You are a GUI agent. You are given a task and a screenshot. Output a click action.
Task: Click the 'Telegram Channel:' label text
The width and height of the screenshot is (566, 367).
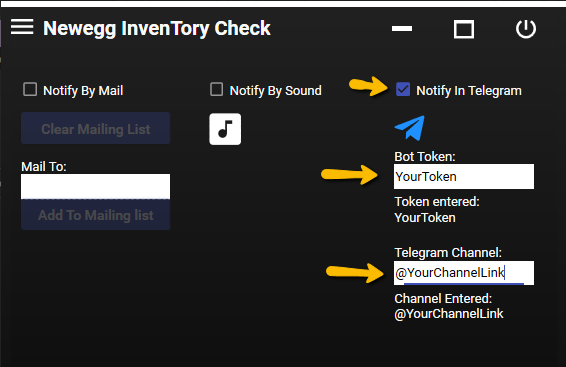448,253
